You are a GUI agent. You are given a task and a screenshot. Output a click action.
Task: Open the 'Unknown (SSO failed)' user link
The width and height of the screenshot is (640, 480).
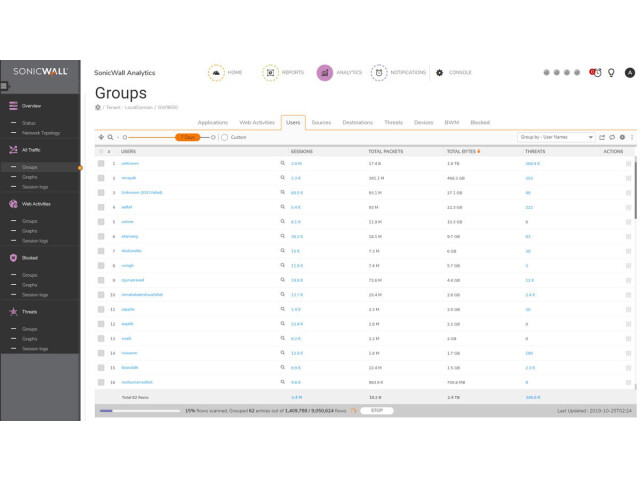pos(142,193)
